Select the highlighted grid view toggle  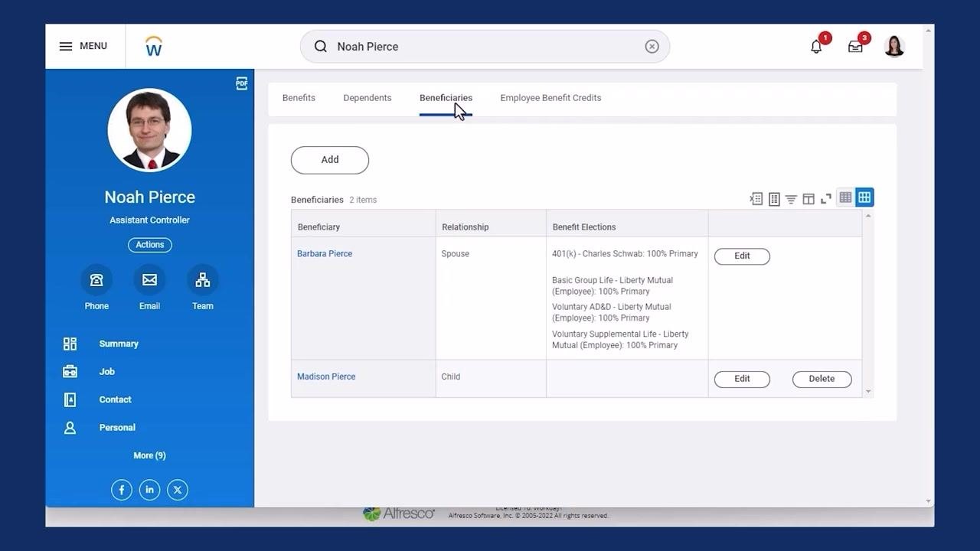click(864, 197)
